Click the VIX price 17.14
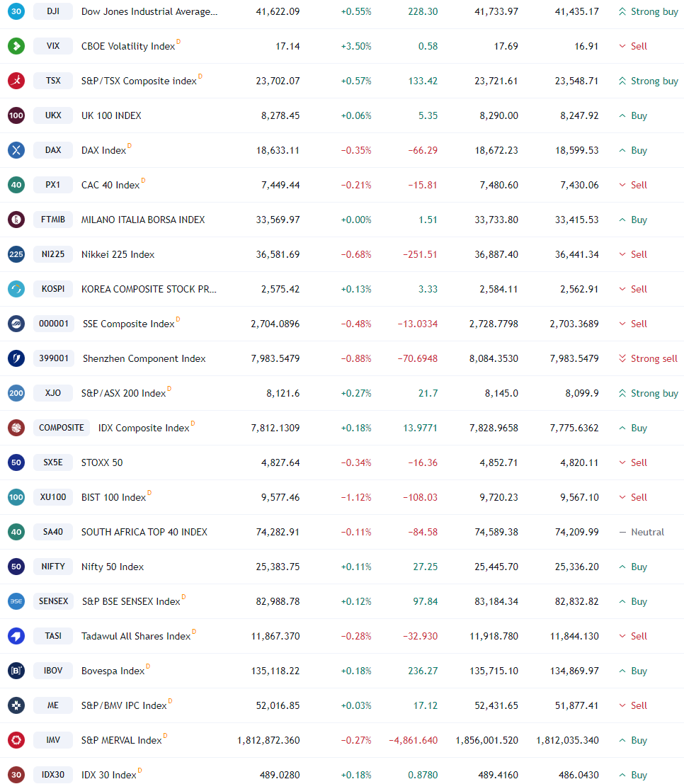Screen dimensions: 684x784 click(287, 46)
